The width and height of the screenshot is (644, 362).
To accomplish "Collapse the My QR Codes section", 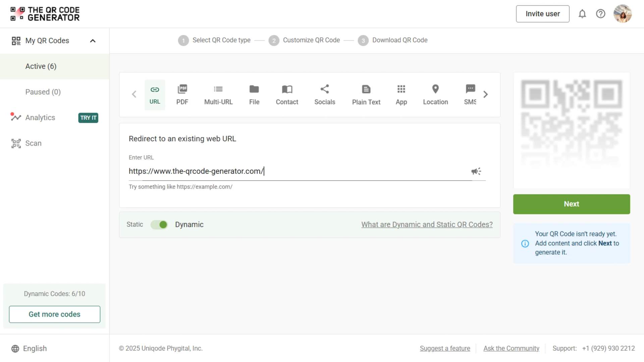I will click(x=93, y=41).
